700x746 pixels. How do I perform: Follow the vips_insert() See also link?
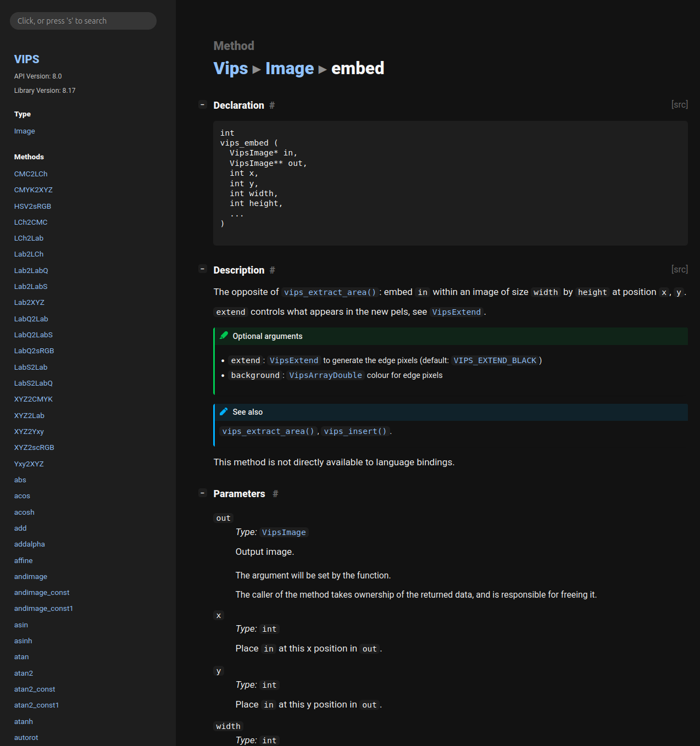[x=355, y=431]
